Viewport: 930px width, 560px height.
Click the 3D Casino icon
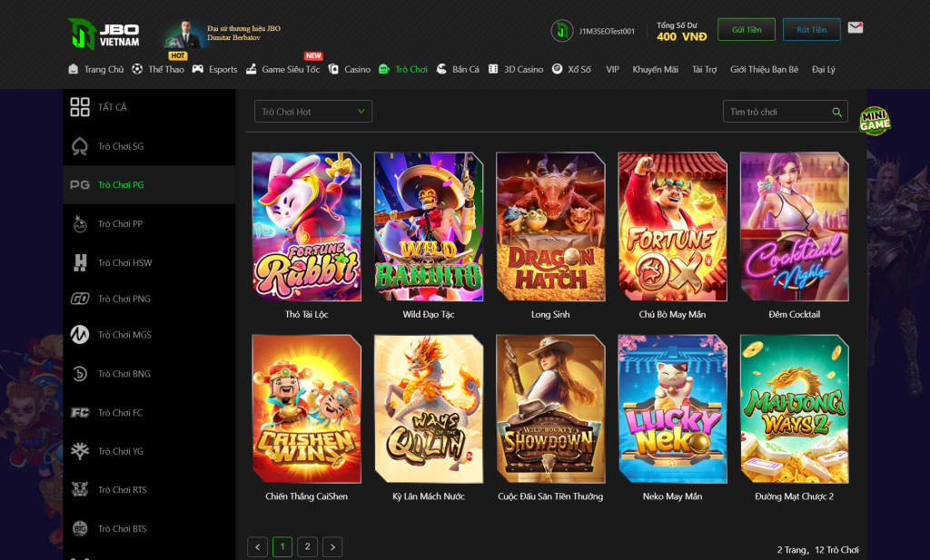pyautogui.click(x=493, y=69)
